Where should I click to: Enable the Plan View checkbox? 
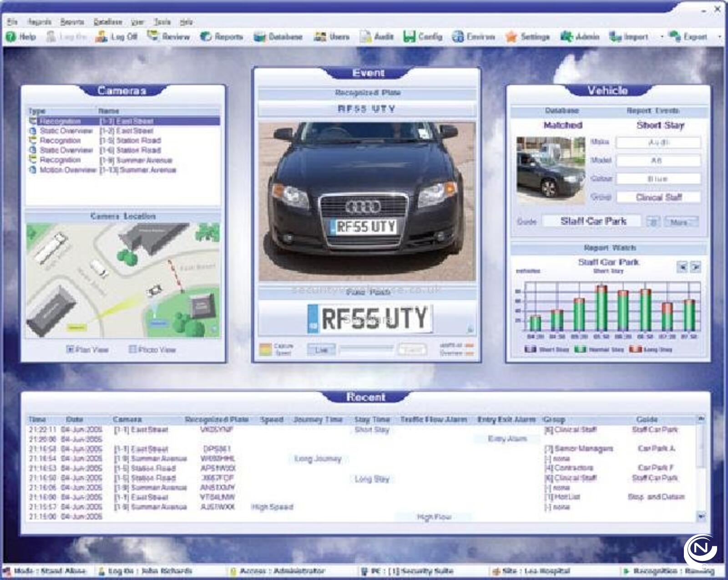(x=70, y=349)
